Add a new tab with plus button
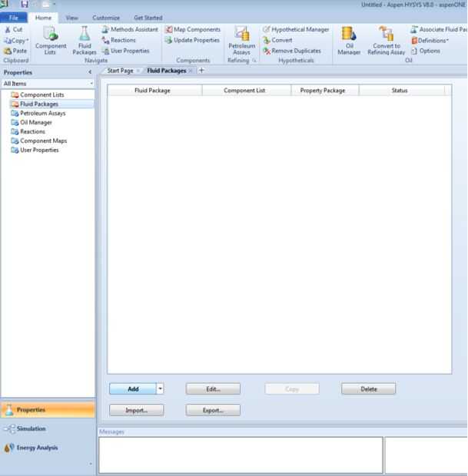468x476 pixels. tap(201, 71)
